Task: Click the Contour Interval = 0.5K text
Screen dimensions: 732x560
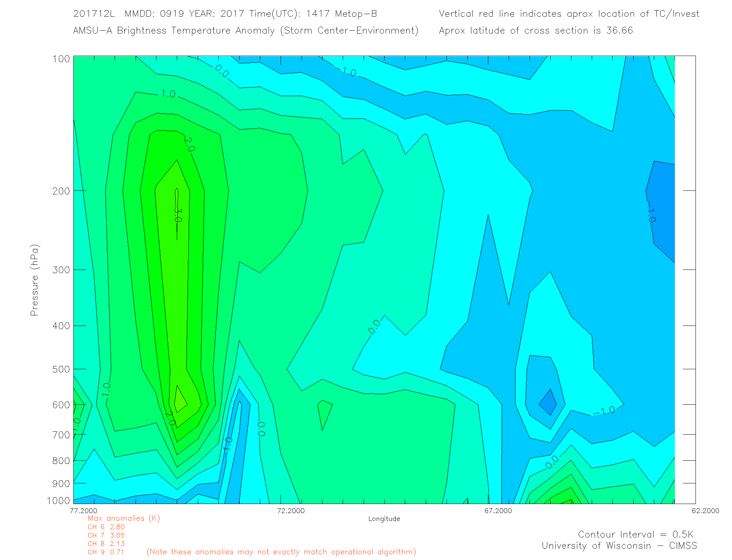Action: (635, 534)
